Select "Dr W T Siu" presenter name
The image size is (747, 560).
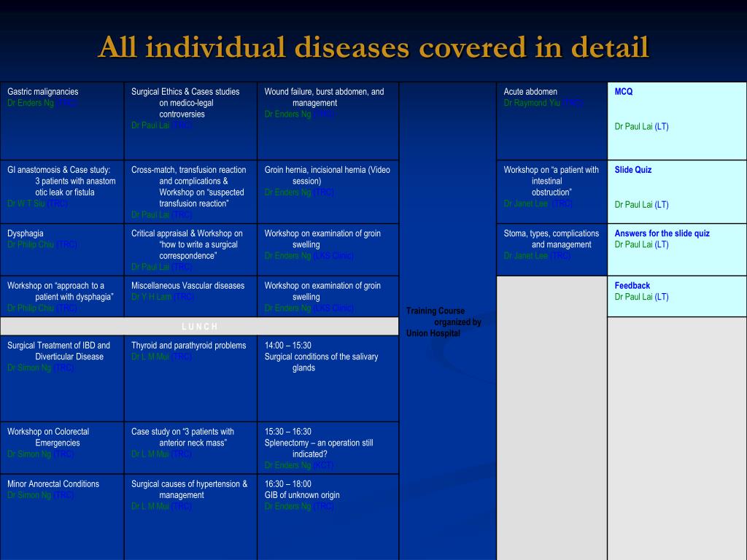(26, 204)
